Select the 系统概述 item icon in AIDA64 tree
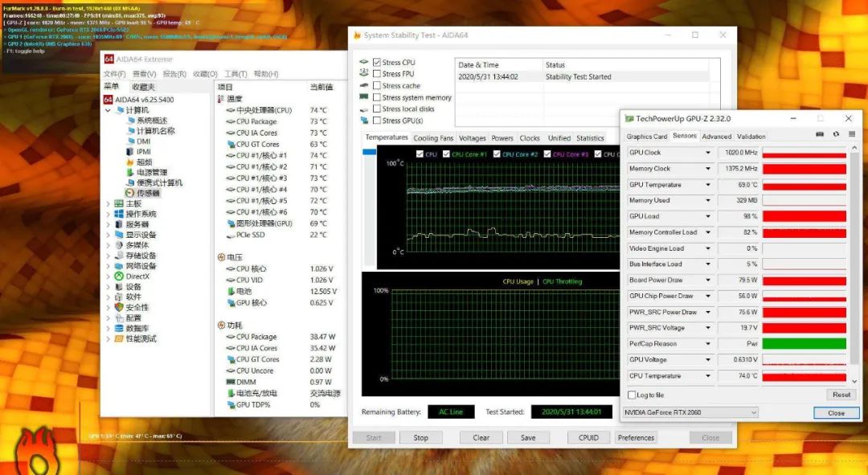868x475 pixels. [131, 120]
